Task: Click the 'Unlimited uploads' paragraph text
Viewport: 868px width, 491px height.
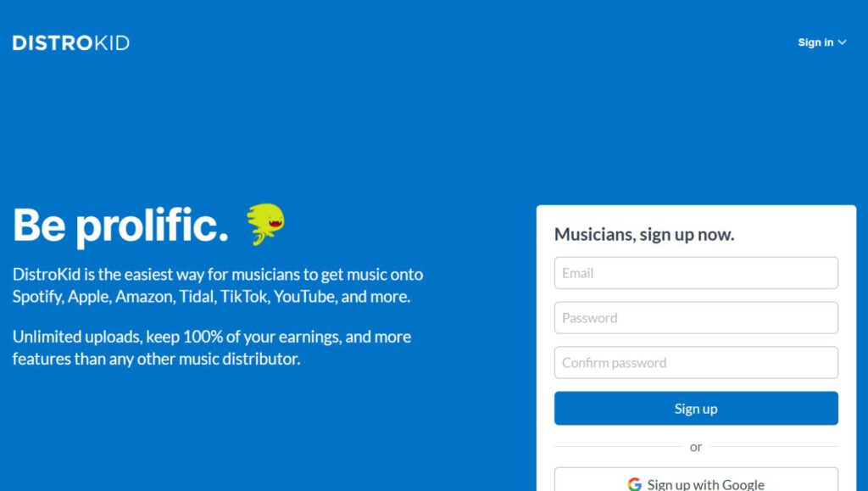Action: coord(211,348)
